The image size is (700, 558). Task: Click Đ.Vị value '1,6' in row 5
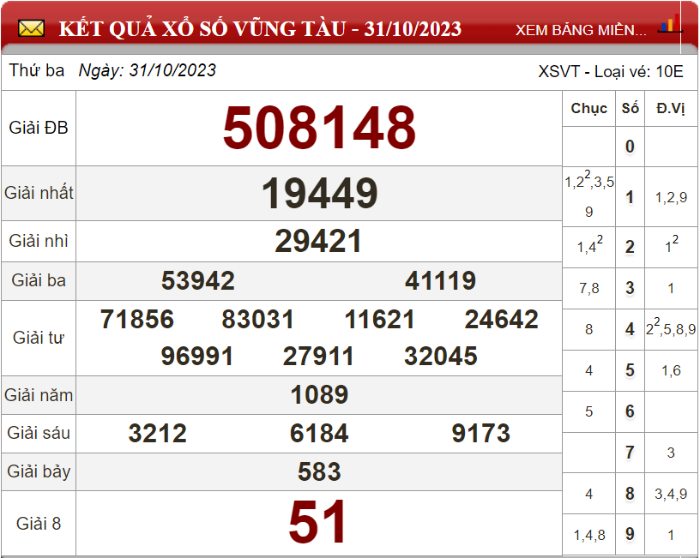coord(671,371)
